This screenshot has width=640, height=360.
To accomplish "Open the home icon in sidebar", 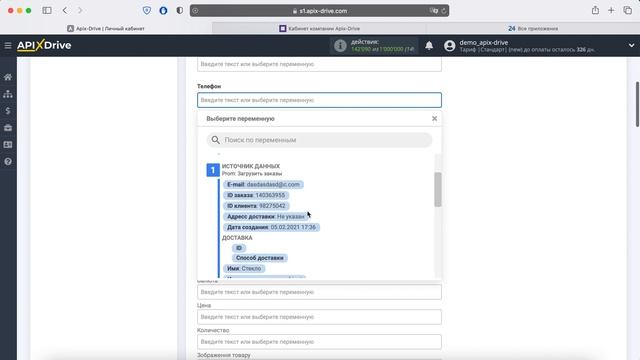I will tap(8, 77).
